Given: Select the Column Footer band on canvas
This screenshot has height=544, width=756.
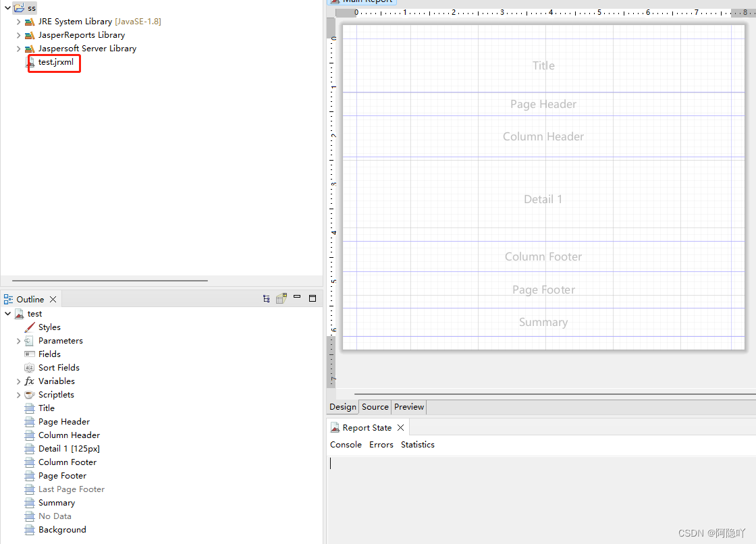Looking at the screenshot, I should tap(543, 256).
